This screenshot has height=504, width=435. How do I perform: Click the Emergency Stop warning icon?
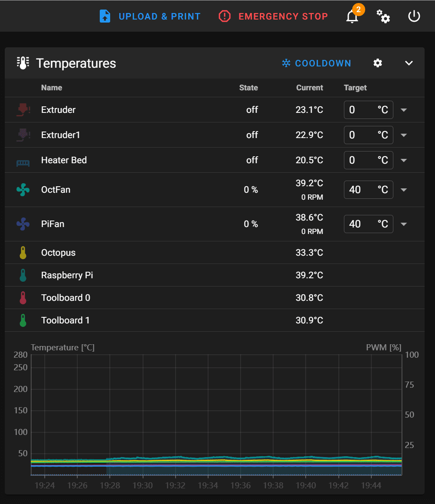pos(224,16)
